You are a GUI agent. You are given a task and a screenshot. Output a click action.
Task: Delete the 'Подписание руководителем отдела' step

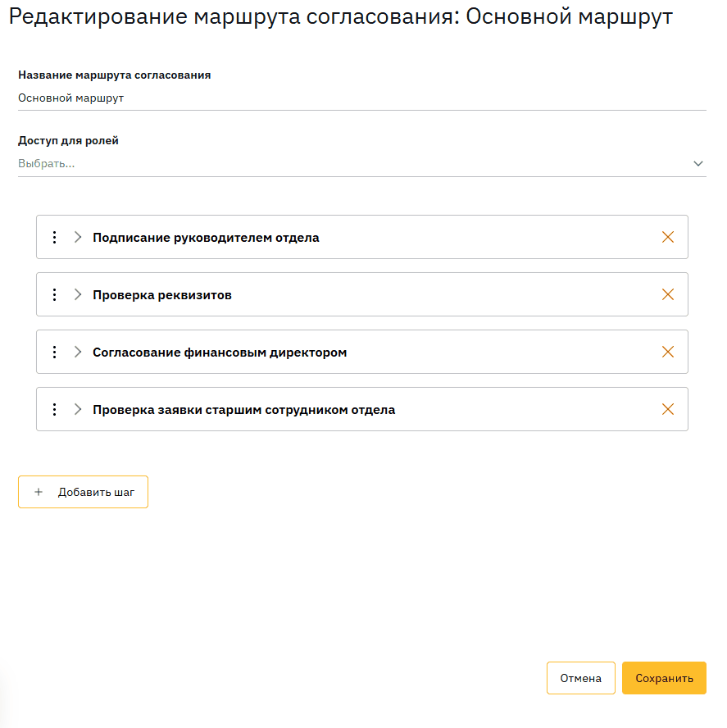point(667,238)
